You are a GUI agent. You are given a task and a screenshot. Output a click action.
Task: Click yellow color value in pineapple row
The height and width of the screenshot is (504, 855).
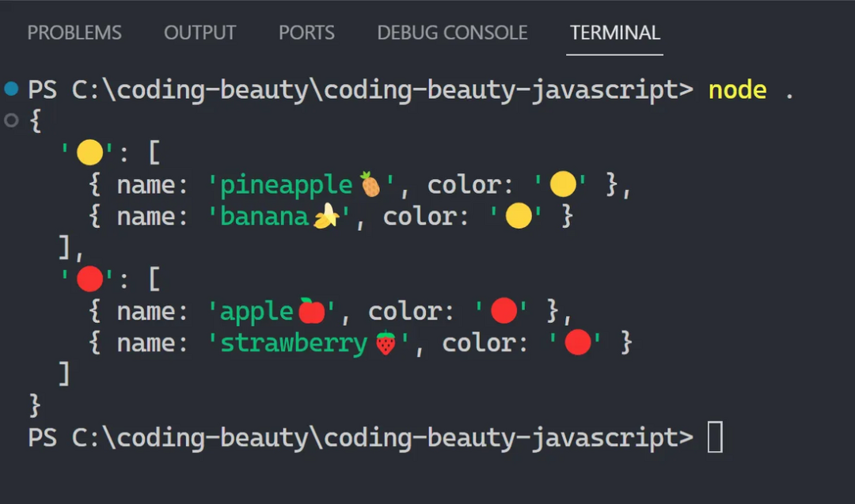[564, 184]
